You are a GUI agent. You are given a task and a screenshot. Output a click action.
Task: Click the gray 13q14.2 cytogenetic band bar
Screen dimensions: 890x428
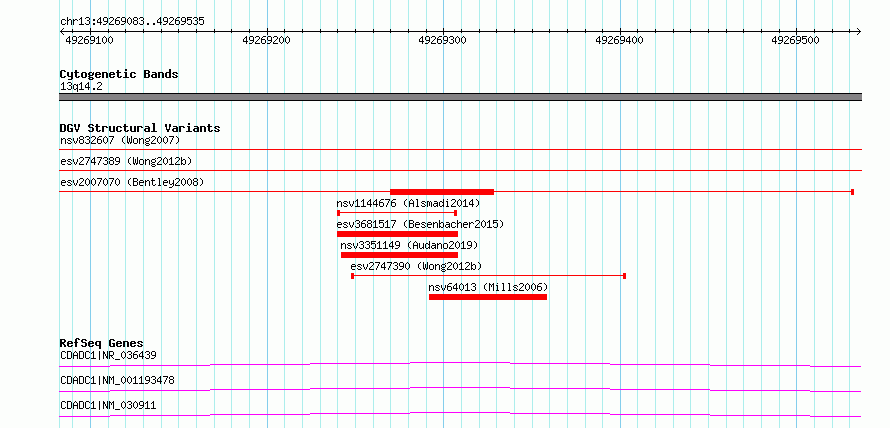(460, 97)
